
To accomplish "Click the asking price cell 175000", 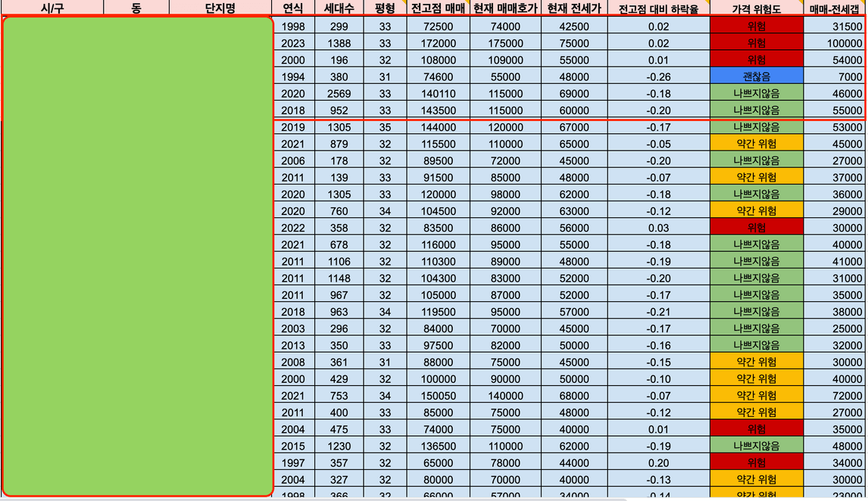I will pyautogui.click(x=505, y=43).
